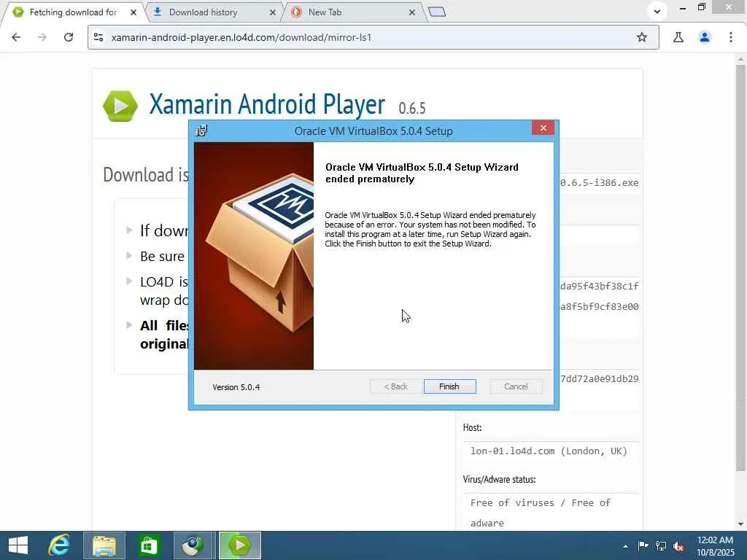The image size is (747, 560).
Task: Click the 0.6.5 version number text
Action: click(412, 109)
